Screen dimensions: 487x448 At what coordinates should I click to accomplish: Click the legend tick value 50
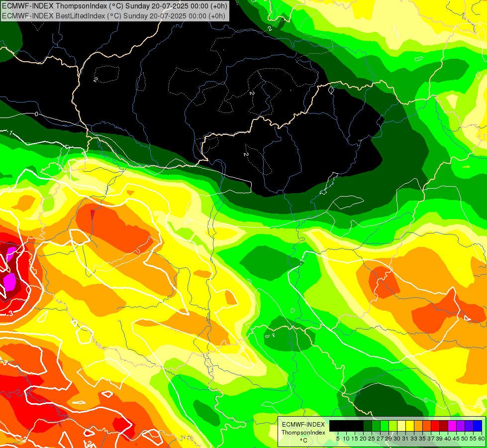465,439
